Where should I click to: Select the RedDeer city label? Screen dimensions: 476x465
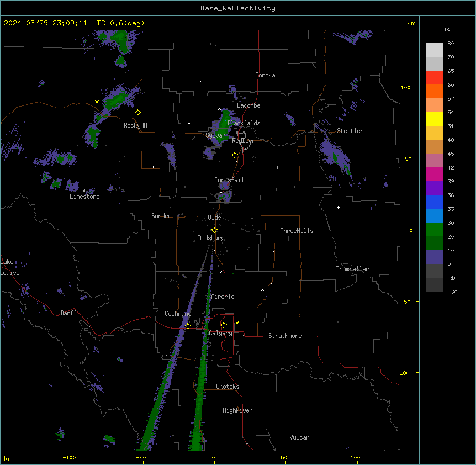point(243,141)
